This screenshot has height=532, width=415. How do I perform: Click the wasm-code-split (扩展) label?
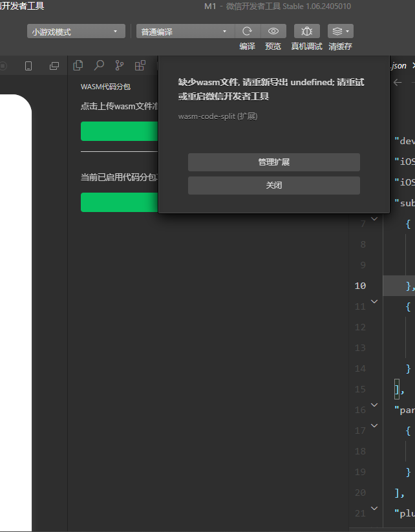[x=218, y=116]
